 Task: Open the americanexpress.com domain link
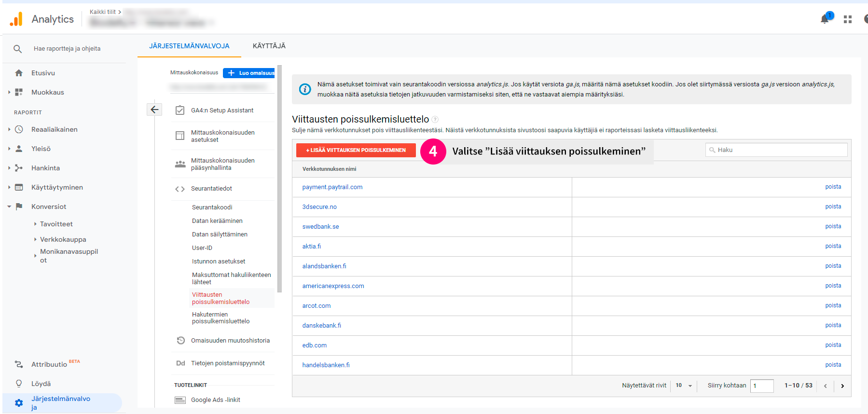click(x=333, y=286)
